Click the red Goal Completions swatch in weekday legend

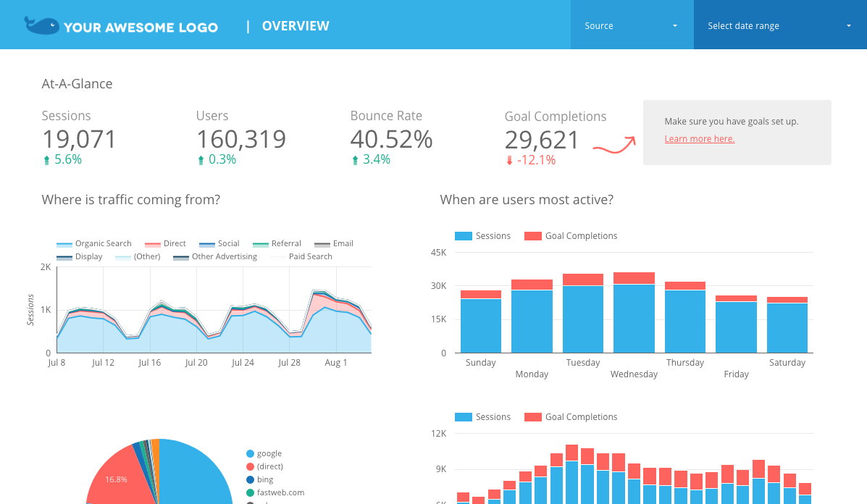coord(532,236)
